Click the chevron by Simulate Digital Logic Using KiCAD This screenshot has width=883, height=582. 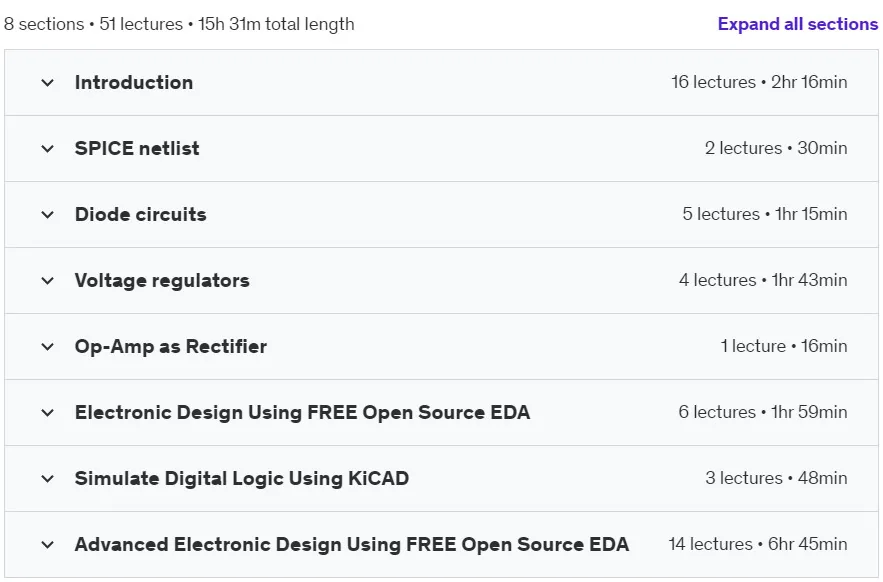tap(48, 478)
